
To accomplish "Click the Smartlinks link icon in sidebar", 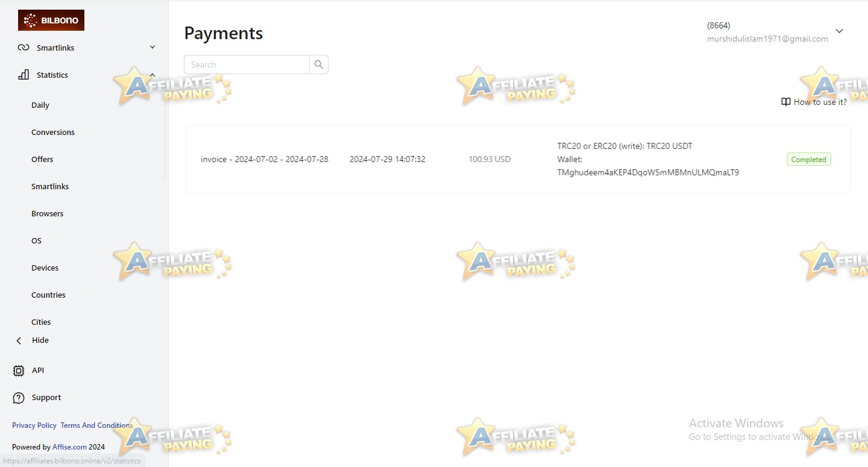I will tap(24, 48).
